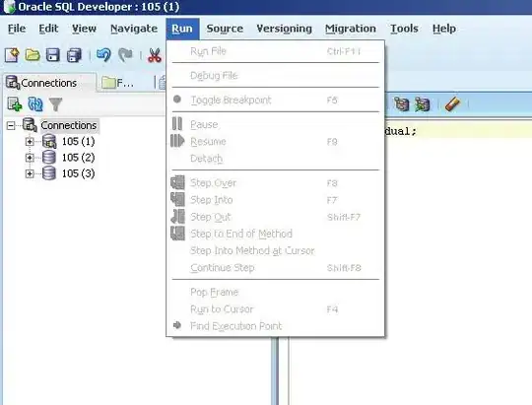Open the Versioning menu
Screen dimensions: 532x405
pos(285,29)
